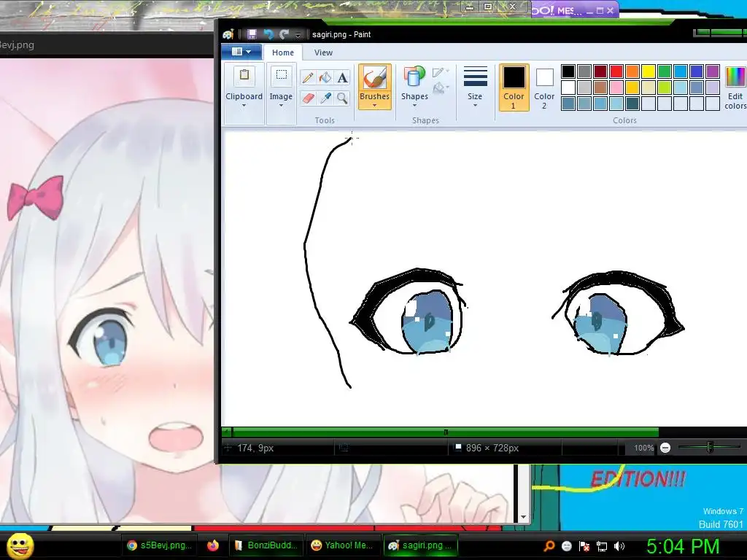Activate Color 2 selector

click(544, 87)
